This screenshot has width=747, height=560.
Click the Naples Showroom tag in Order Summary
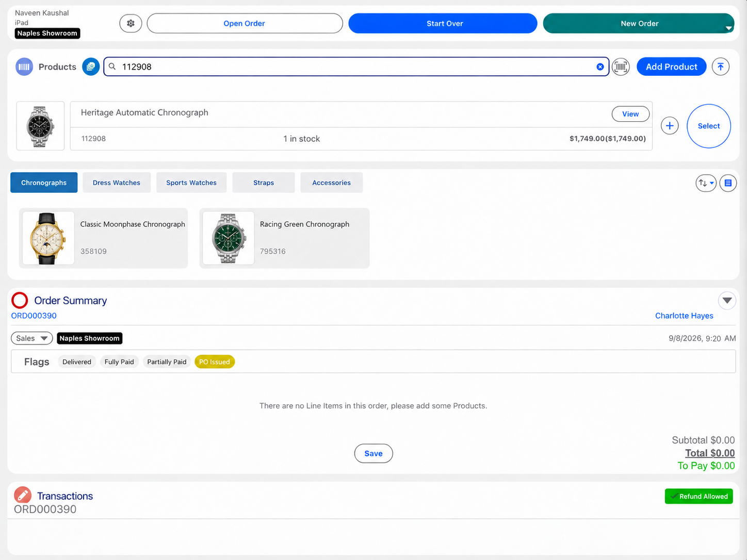90,338
